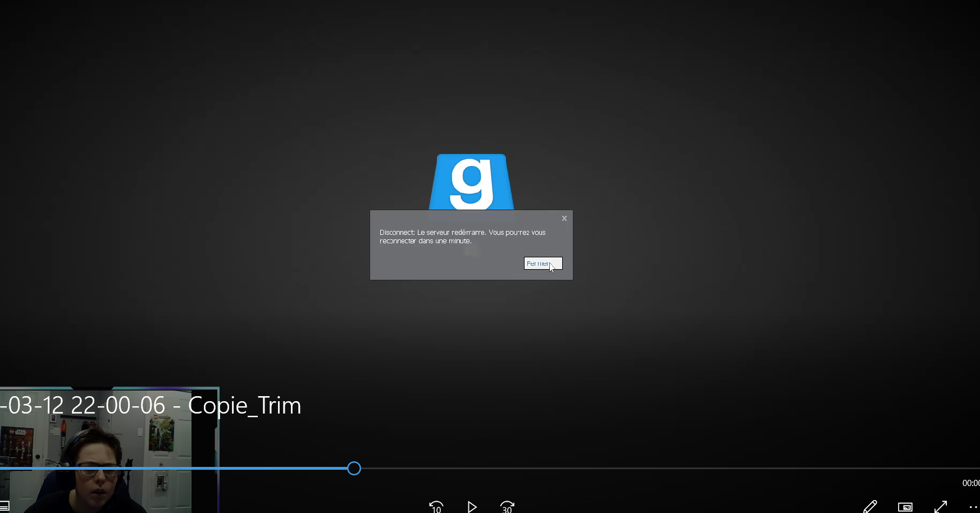
Task: Click the blue Garry's Mod "g" logo
Action: click(x=471, y=181)
